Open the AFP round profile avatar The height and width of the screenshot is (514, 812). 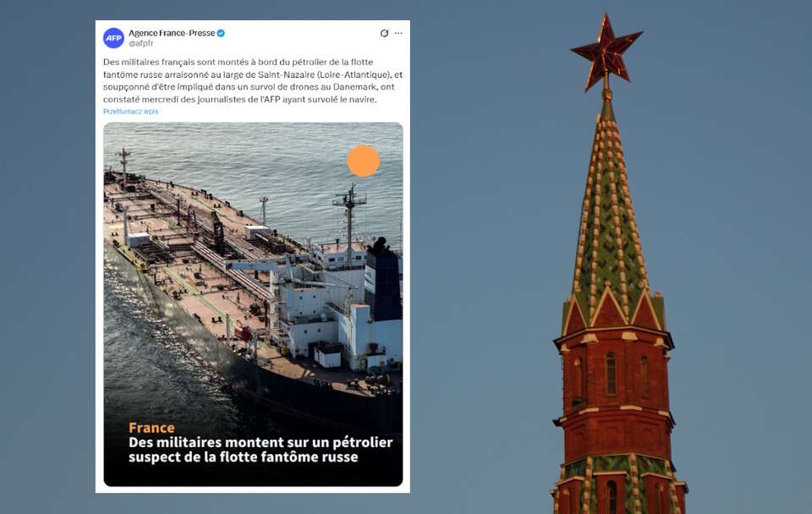(113, 38)
